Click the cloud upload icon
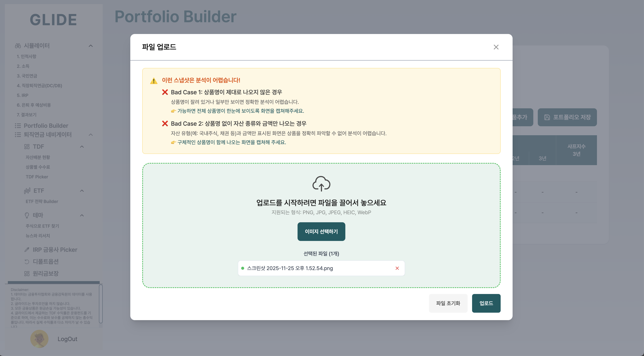The width and height of the screenshot is (644, 356). (321, 183)
